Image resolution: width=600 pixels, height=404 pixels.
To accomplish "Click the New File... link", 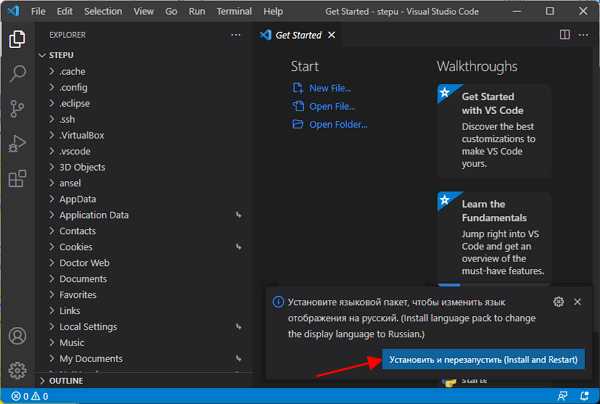I will (x=330, y=88).
